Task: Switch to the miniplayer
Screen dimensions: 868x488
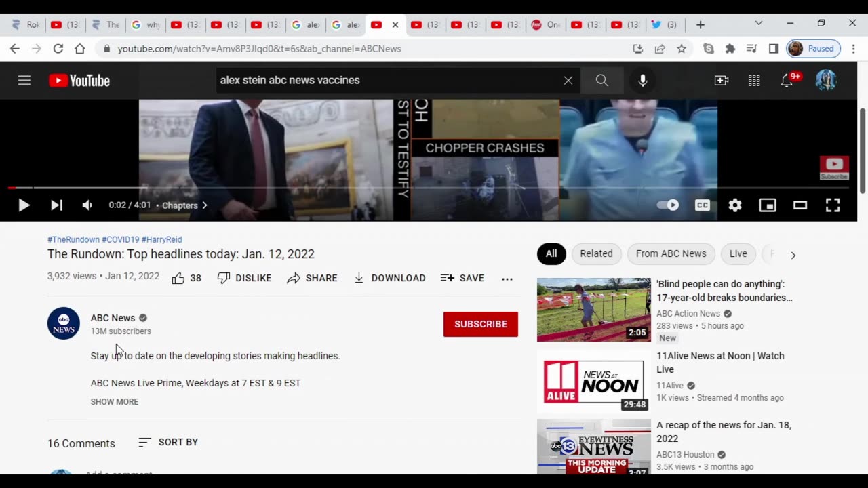Action: coord(768,205)
